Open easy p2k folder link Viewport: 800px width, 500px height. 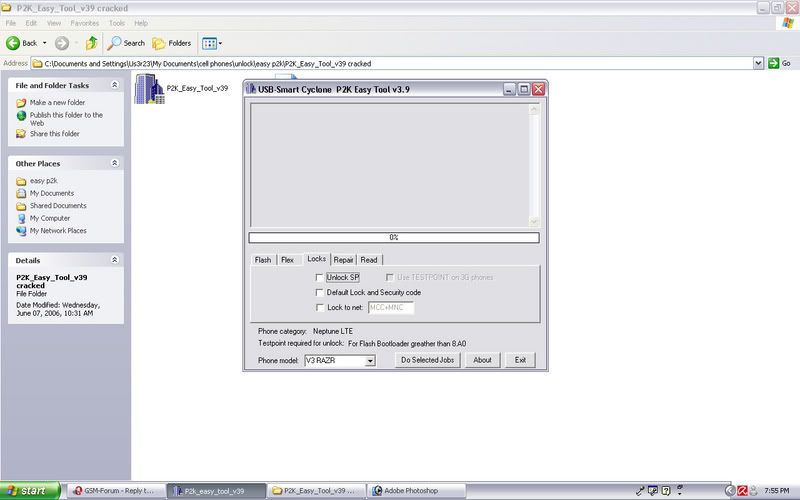tap(43, 181)
